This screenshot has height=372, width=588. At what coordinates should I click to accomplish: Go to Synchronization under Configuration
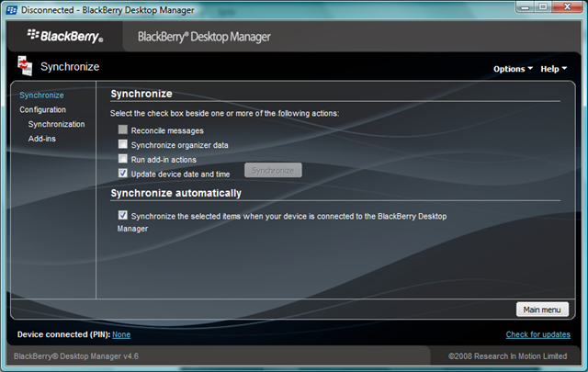point(56,124)
